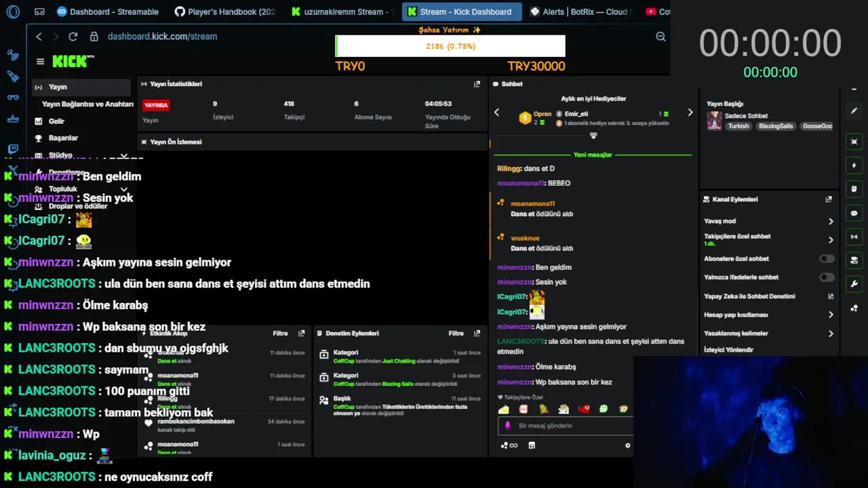Screen dimensions: 868x488
Task: Show next top gifter with right arrow
Action: (690, 113)
